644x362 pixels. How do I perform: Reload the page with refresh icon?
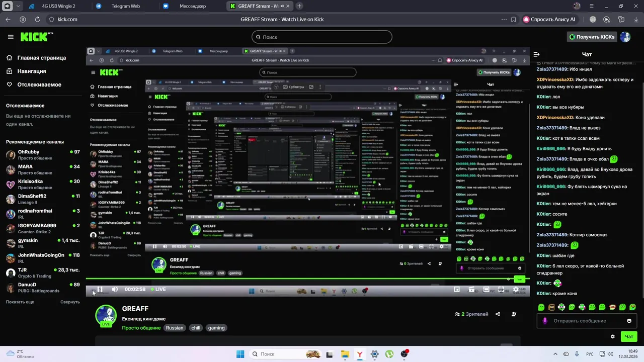[37, 19]
